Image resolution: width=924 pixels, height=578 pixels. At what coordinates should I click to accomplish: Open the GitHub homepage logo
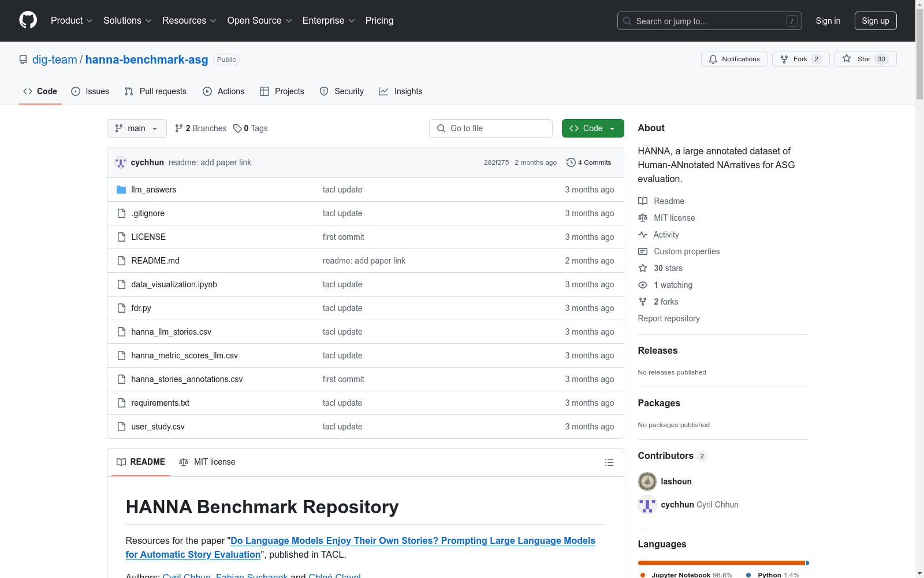pos(28,20)
